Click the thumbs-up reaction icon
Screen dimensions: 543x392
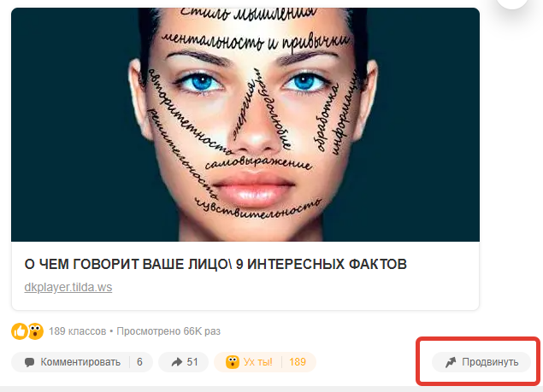pos(20,331)
